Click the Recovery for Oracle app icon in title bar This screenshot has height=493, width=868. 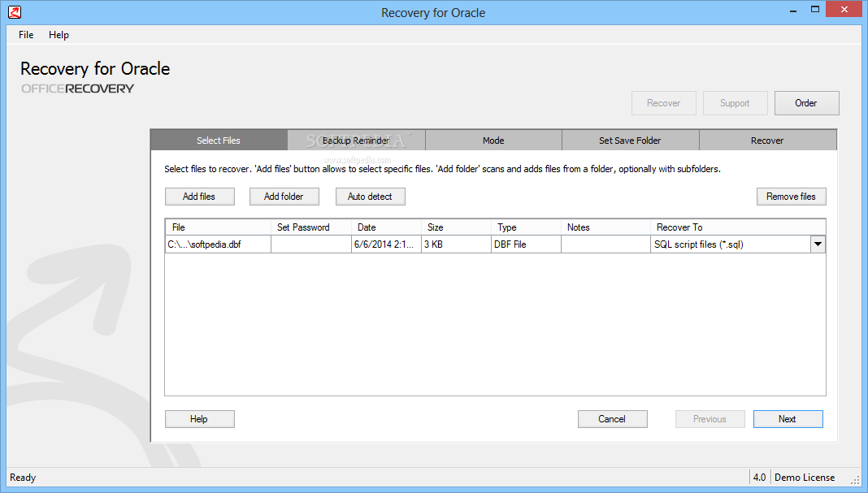(x=15, y=11)
